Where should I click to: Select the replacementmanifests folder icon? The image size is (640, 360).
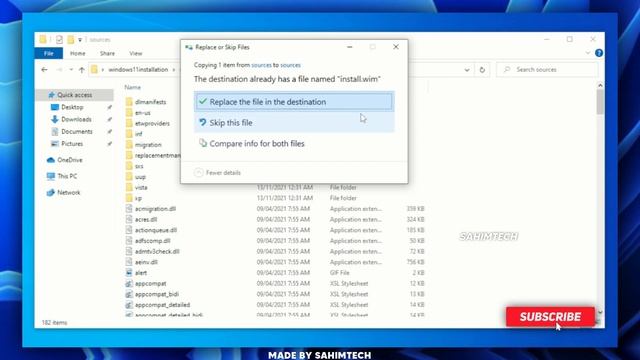(129, 155)
